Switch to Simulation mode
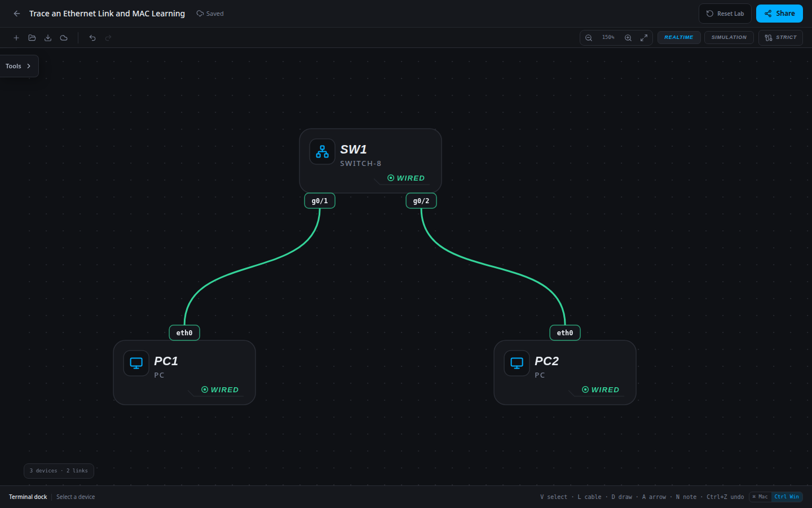Screen dimensions: 812x508 (729, 37)
